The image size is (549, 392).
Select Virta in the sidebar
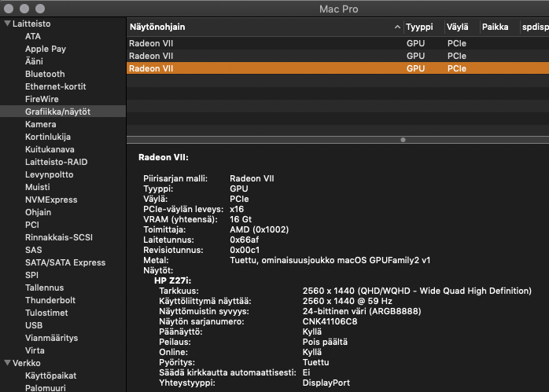(35, 351)
